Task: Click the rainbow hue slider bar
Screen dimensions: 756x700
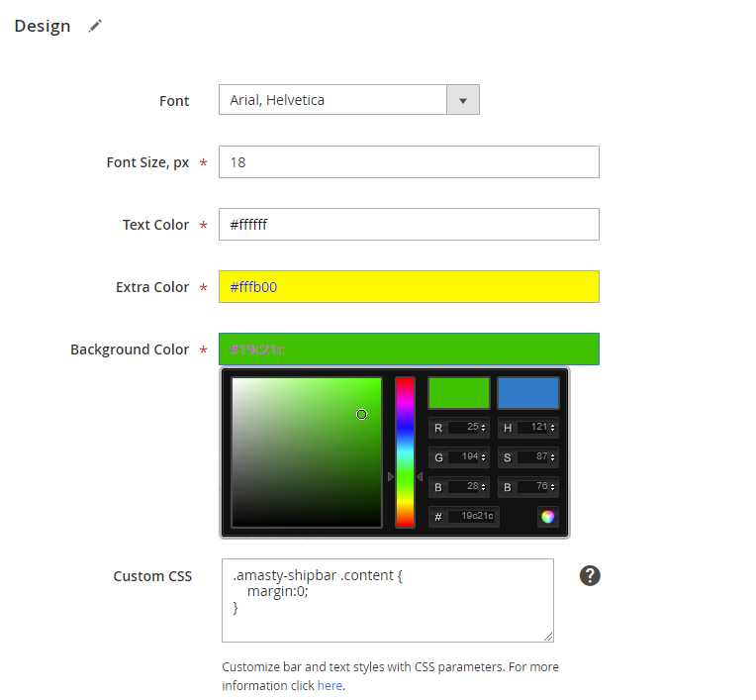Action: (405, 451)
